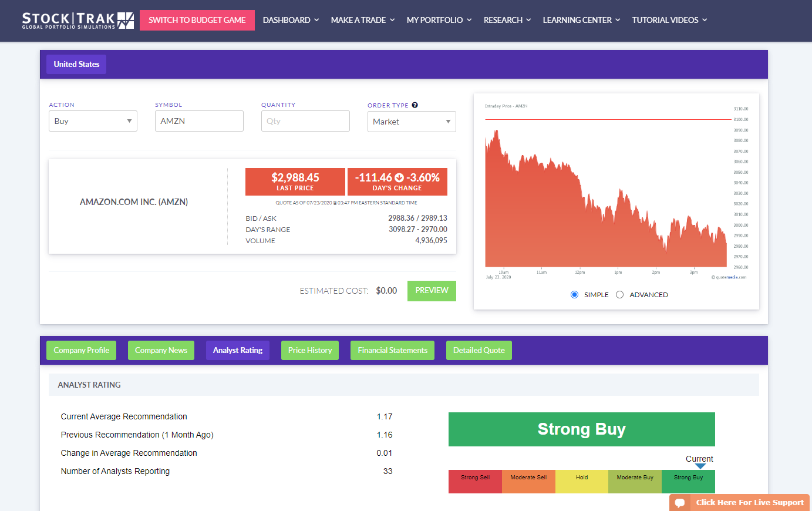Screen dimensions: 812x511
Task: Click the yellow Hold rating segment
Action: point(582,482)
